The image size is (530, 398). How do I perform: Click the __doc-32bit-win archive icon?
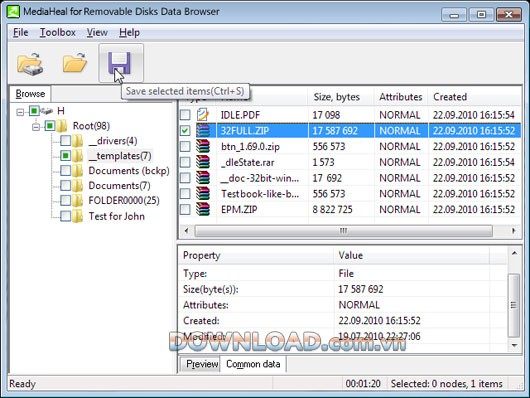pos(203,178)
